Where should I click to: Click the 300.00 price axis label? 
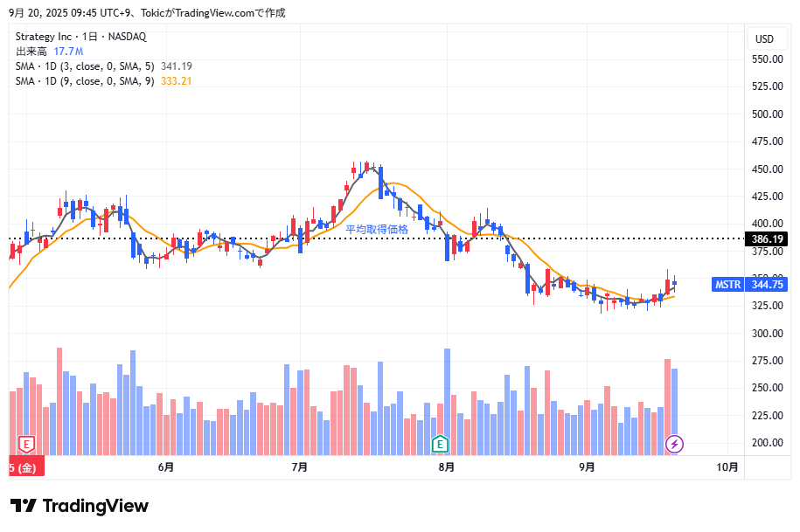tap(768, 334)
